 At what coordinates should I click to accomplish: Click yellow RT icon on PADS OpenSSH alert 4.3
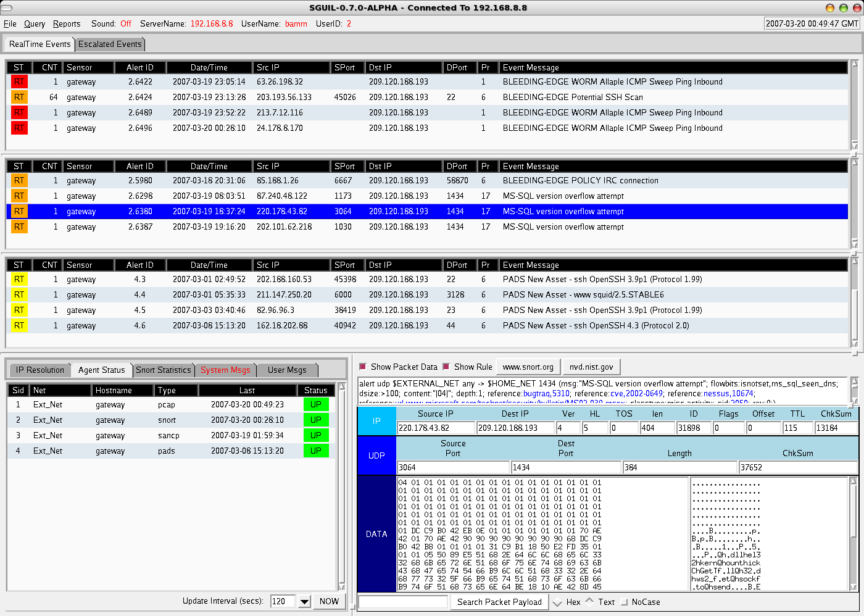(19, 279)
